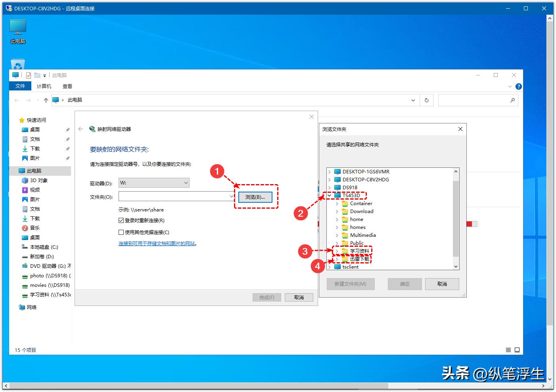Collapse the TS453D node in the folder tree
The width and height of the screenshot is (556, 392).
click(330, 195)
